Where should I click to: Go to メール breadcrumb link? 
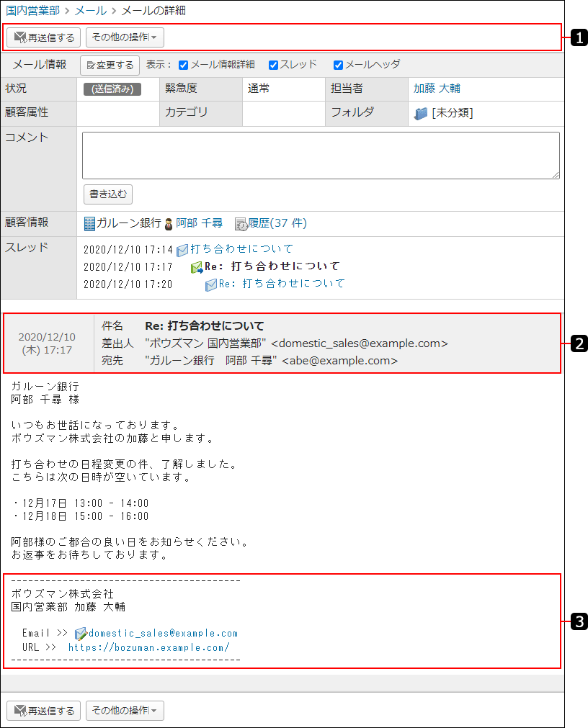[91, 10]
